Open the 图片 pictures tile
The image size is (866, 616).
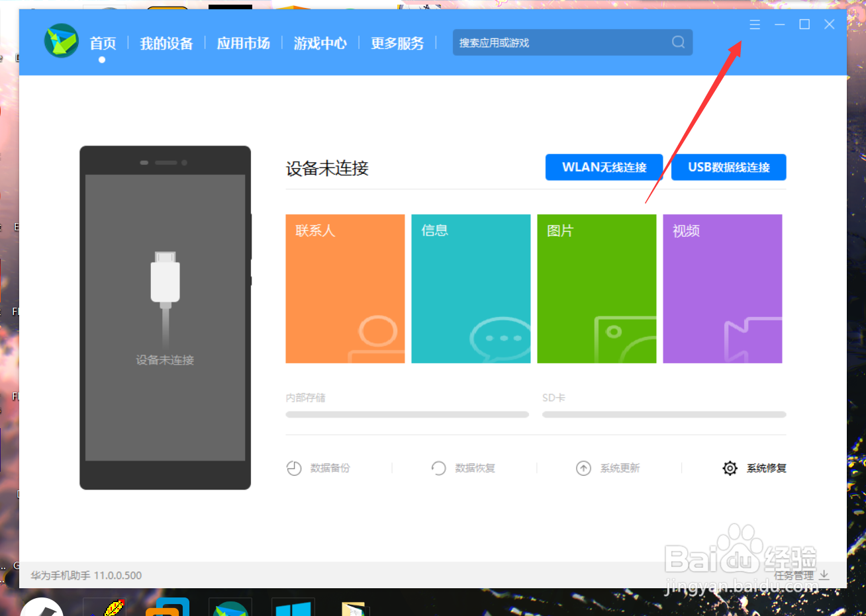(x=596, y=288)
